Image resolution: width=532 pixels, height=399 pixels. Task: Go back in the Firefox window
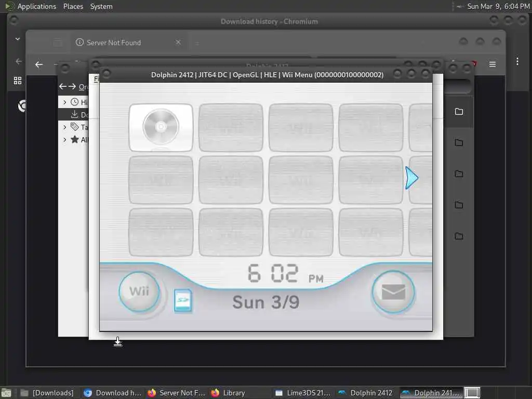coord(39,64)
